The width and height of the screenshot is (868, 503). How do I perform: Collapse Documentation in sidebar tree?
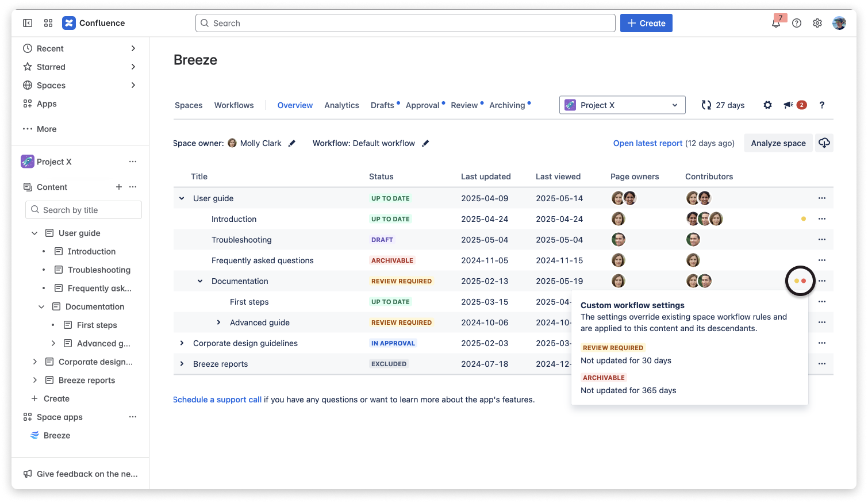(x=41, y=306)
